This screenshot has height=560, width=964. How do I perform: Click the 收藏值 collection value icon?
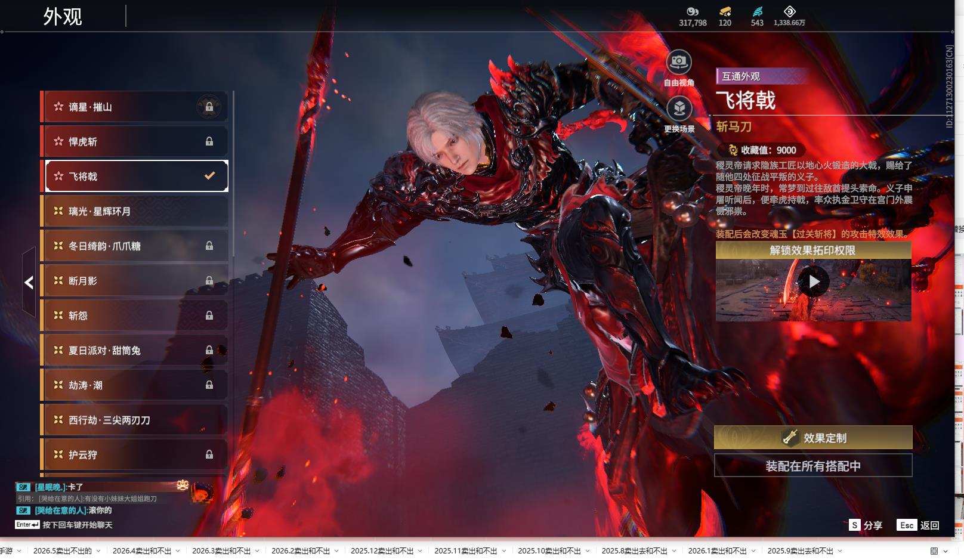733,150
